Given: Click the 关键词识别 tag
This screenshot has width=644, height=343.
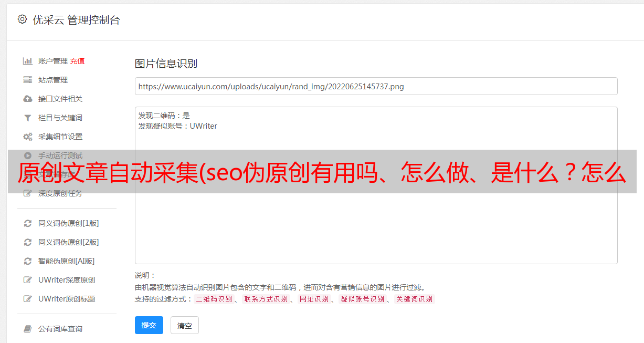Looking at the screenshot, I should pos(415,299).
